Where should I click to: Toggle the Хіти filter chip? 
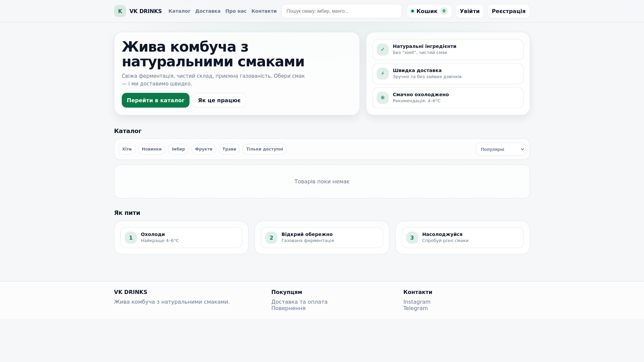(x=127, y=149)
